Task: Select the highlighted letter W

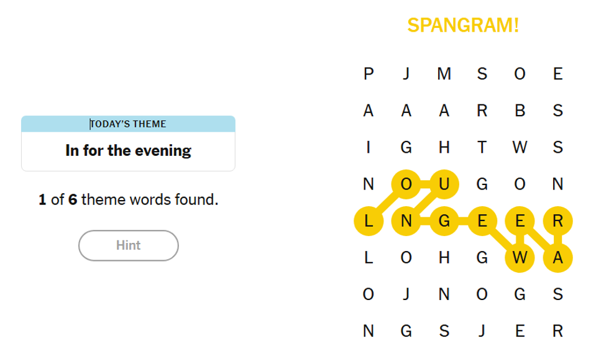Action: coord(520,258)
